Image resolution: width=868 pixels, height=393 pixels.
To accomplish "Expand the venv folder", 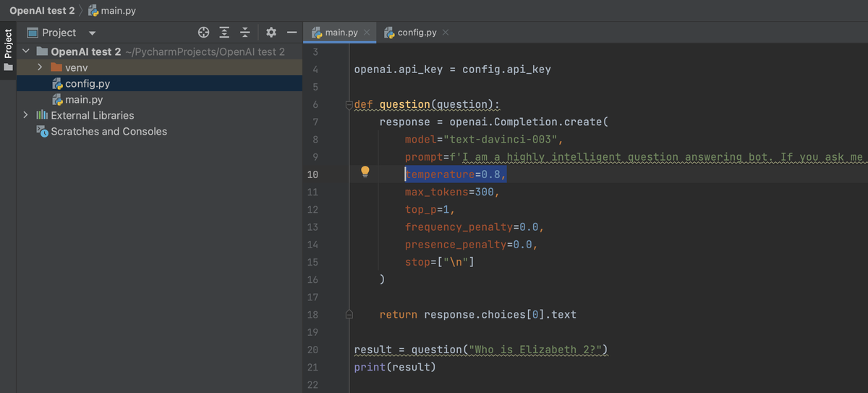I will 41,67.
